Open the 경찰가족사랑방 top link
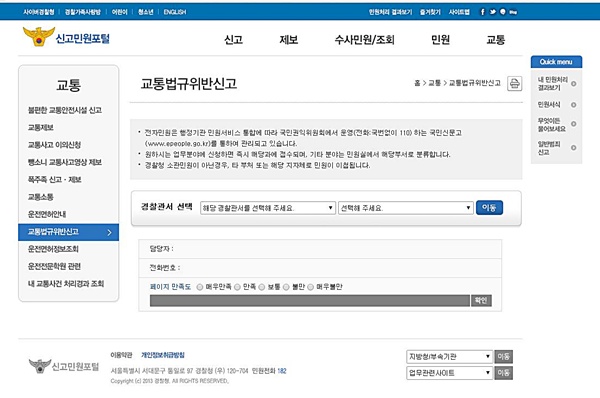Screen dimensions: 600x398 [83, 12]
